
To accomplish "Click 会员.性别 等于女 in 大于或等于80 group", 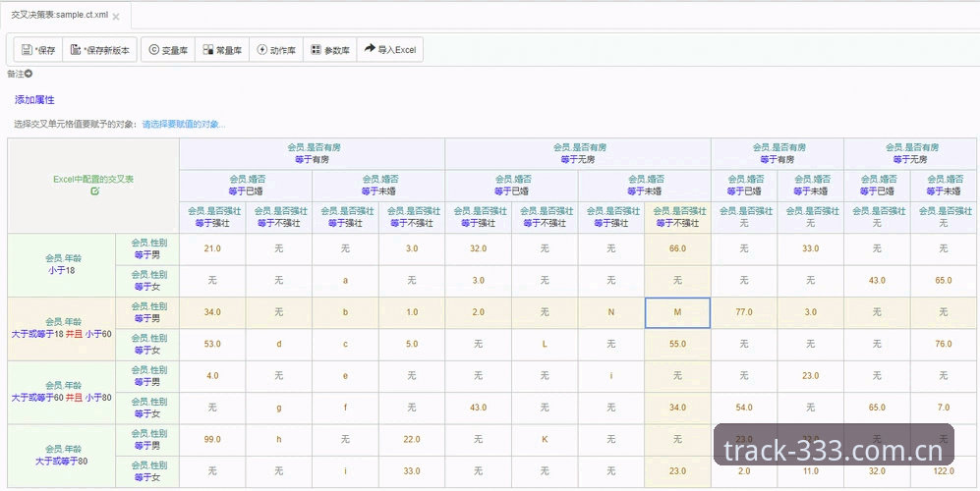I will tap(148, 471).
